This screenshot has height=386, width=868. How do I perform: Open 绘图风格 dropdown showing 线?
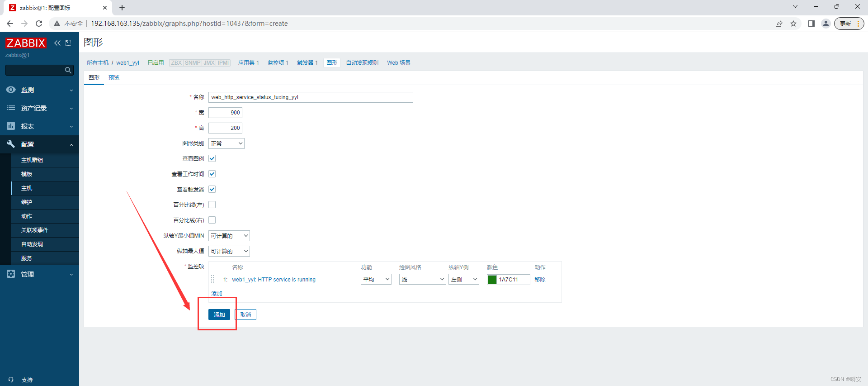coord(423,280)
